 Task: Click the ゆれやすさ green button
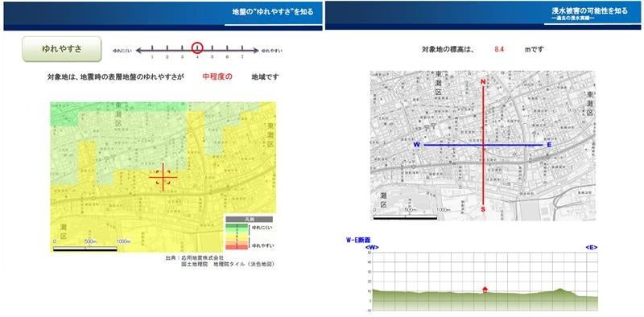(62, 49)
